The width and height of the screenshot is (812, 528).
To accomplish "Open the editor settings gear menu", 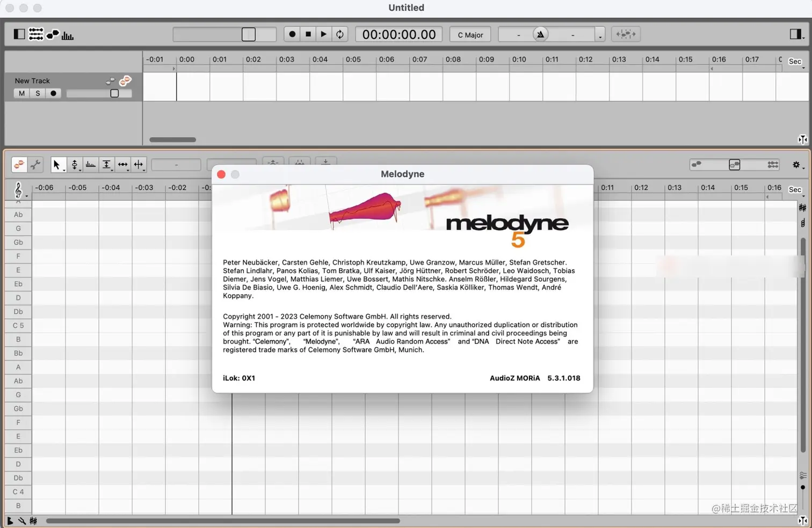I will coord(798,165).
